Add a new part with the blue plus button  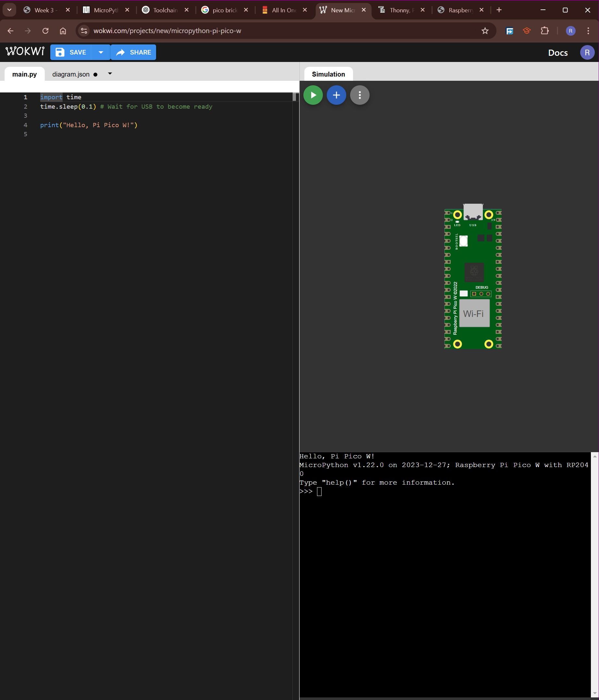click(336, 95)
